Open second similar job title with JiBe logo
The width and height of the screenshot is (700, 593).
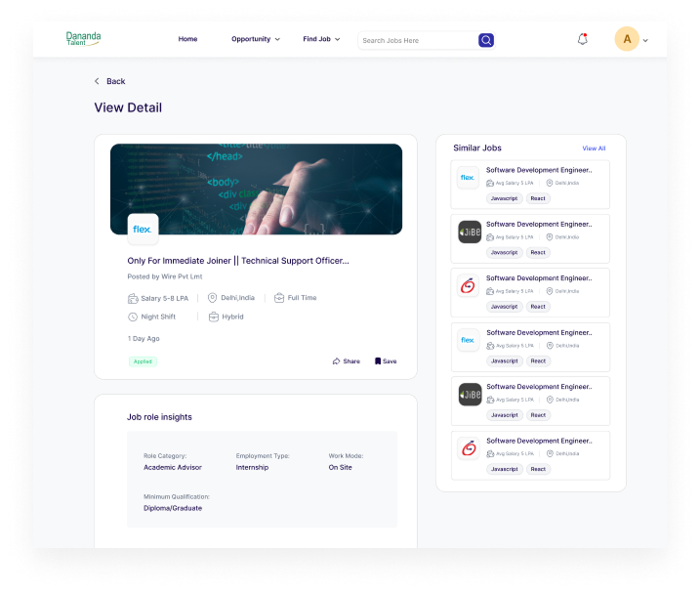[x=539, y=225]
